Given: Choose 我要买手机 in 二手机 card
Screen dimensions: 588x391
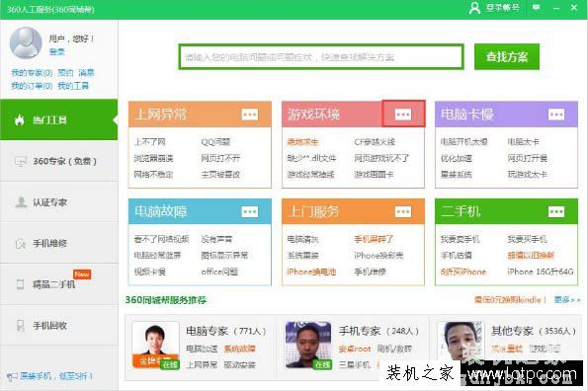Looking at the screenshot, I should (528, 239).
